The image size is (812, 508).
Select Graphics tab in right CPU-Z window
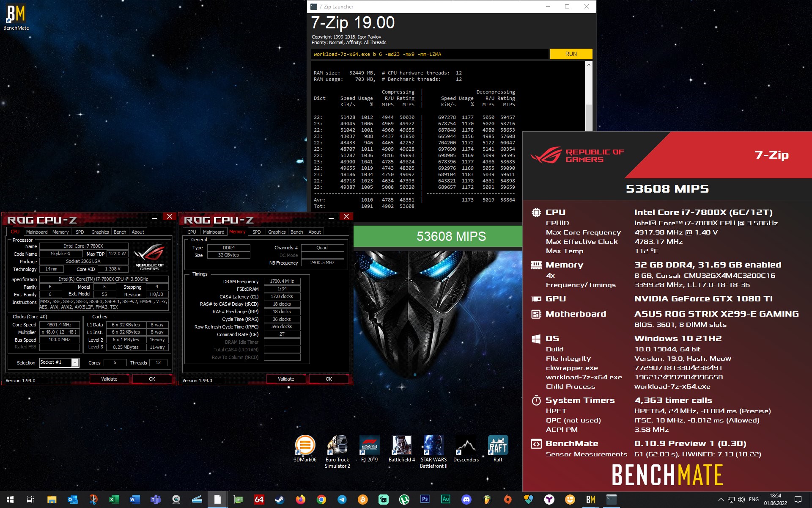277,232
